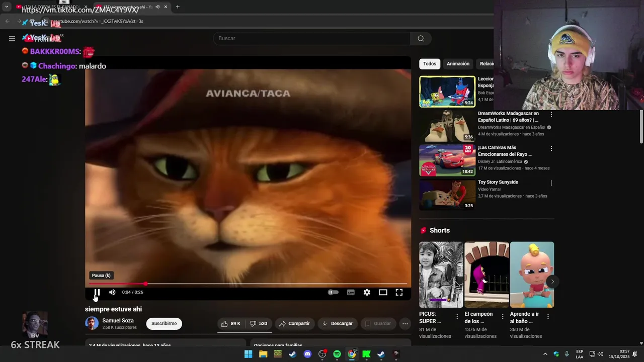The height and width of the screenshot is (362, 644).
Task: Enter fullscreen mode on the video
Action: pos(399,292)
